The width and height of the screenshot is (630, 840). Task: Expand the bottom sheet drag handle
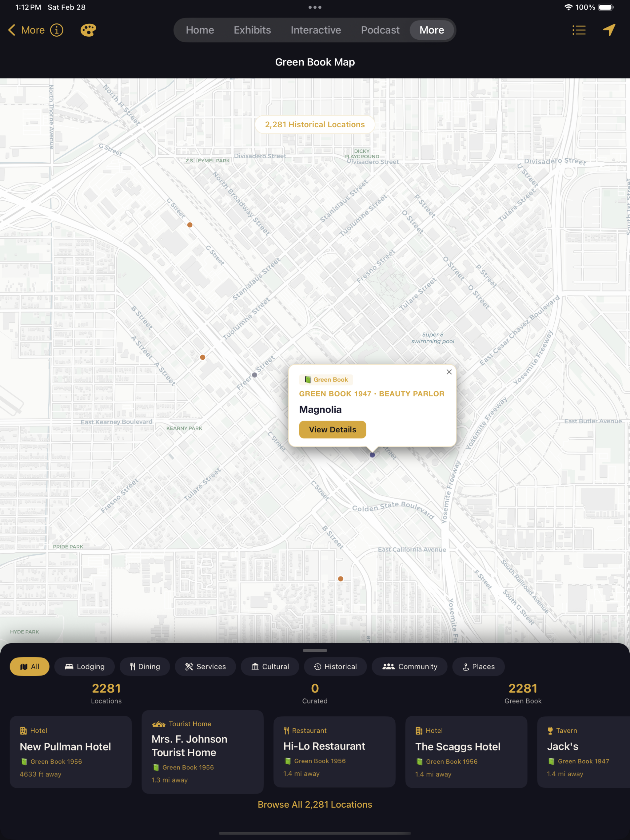click(x=315, y=651)
